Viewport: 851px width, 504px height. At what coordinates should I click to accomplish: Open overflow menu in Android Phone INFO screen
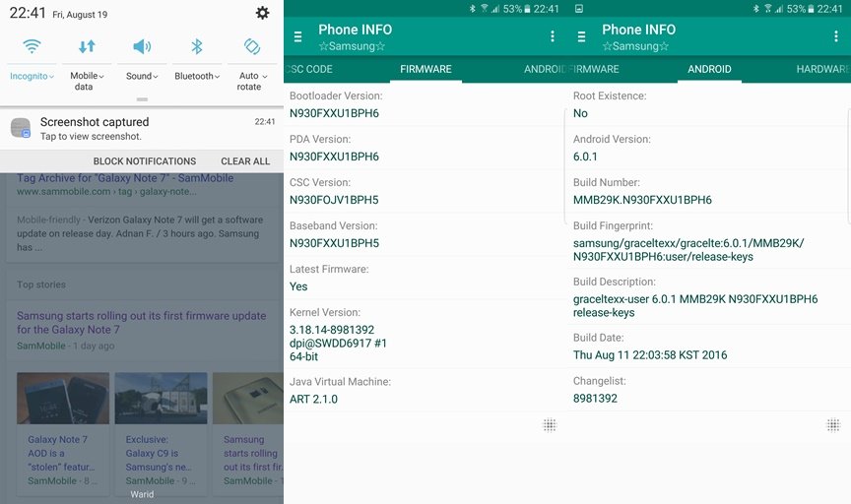pyautogui.click(x=836, y=36)
